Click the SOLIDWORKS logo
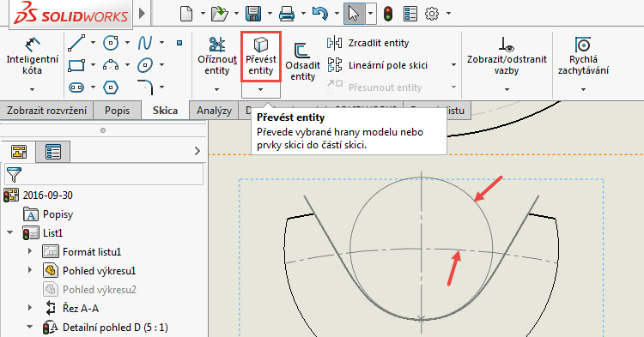Image resolution: width=644 pixels, height=337 pixels. pyautogui.click(x=70, y=15)
